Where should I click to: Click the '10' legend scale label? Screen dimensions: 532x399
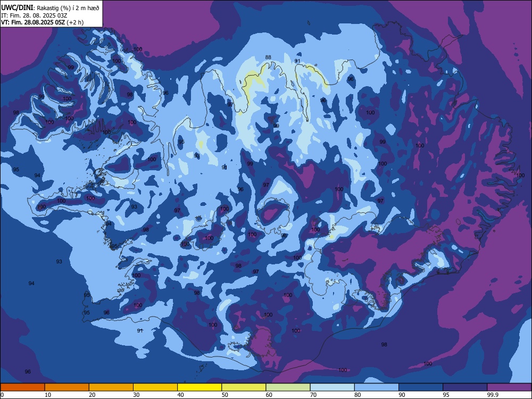click(48, 395)
